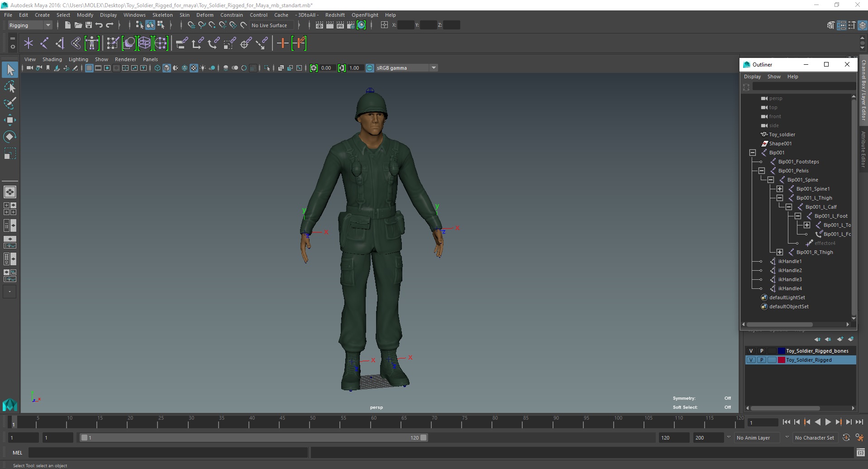This screenshot has height=469, width=868.
Task: Toggle smooth shade all cube icon
Action: click(x=167, y=68)
